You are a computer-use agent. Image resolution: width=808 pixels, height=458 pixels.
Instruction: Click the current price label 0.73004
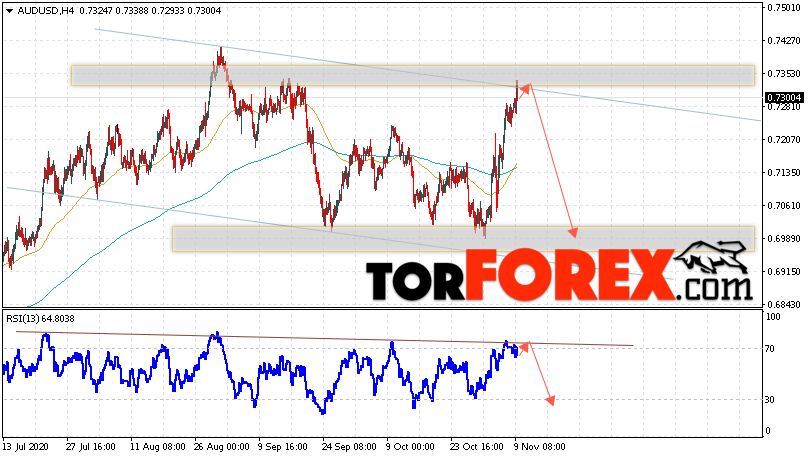784,98
